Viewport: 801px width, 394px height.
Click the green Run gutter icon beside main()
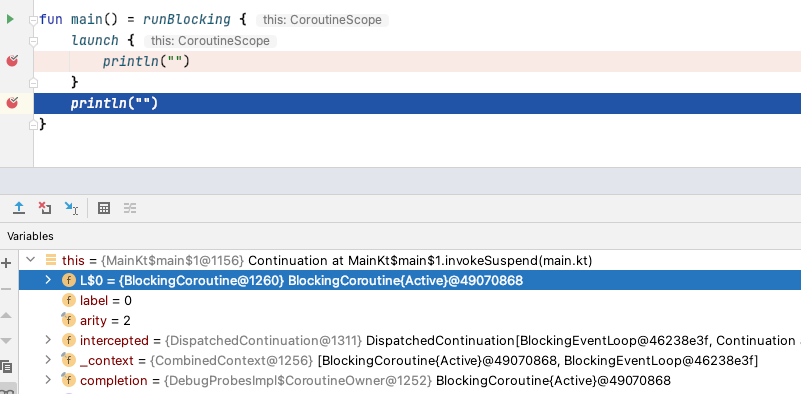click(10, 19)
